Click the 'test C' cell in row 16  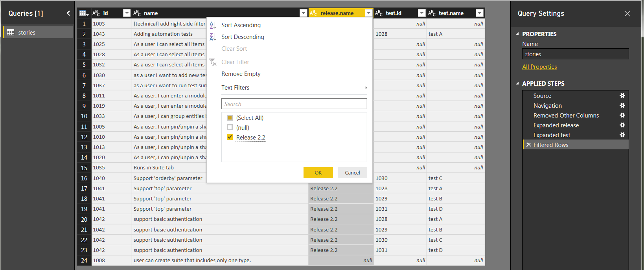click(456, 178)
